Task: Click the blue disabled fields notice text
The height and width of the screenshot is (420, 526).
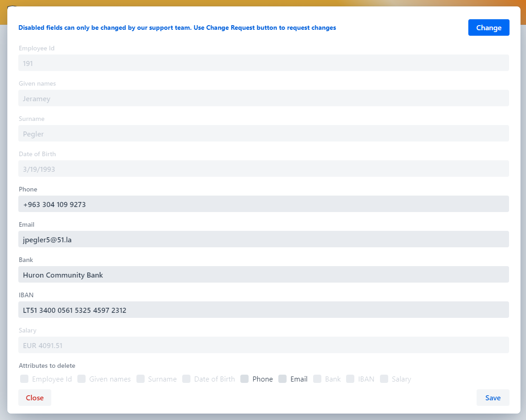Action: pos(177,27)
